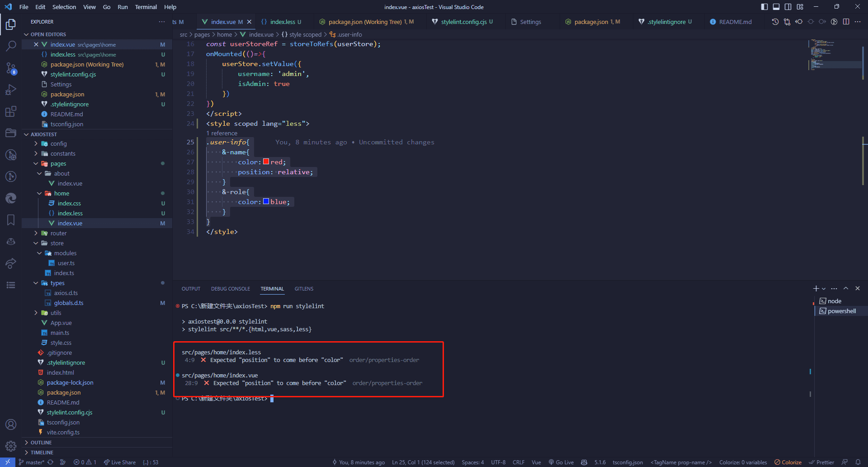Switch to the DEBUG CONSOLE tab
The height and width of the screenshot is (467, 868).
230,289
